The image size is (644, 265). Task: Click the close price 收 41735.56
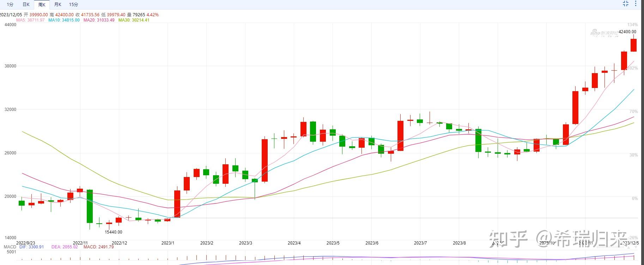pyautogui.click(x=87, y=15)
